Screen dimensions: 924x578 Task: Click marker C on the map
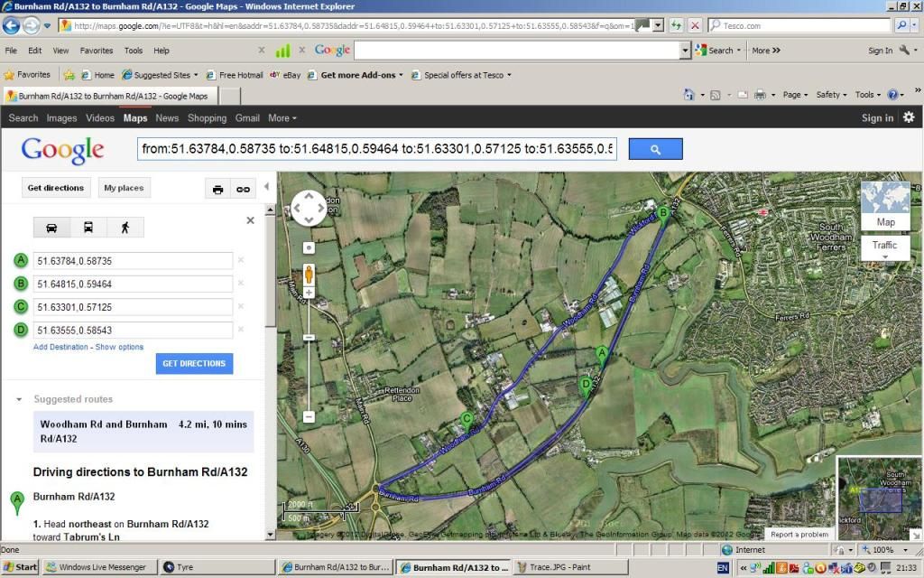[x=467, y=421]
